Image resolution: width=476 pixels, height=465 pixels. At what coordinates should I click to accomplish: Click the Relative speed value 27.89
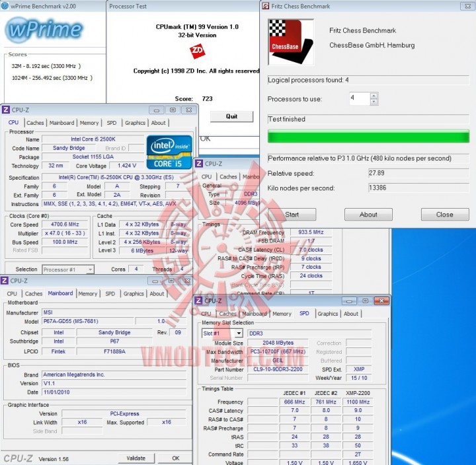(x=418, y=173)
